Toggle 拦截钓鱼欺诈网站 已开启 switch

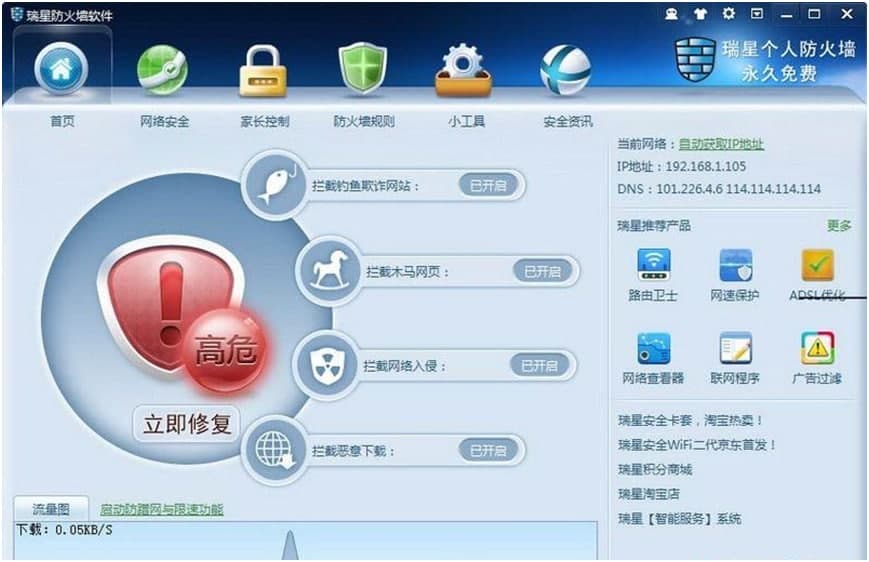(488, 185)
